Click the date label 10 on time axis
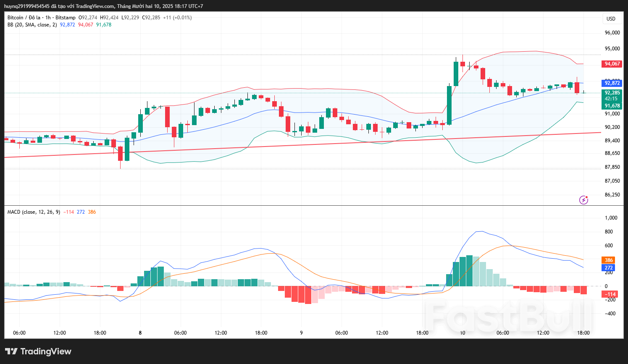 click(x=462, y=333)
